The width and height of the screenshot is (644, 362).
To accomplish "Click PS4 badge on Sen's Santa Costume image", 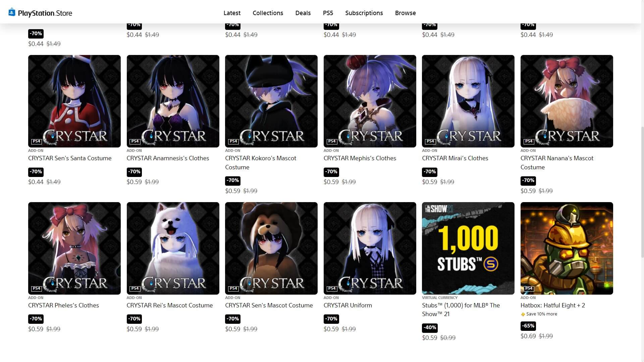I will point(36,141).
